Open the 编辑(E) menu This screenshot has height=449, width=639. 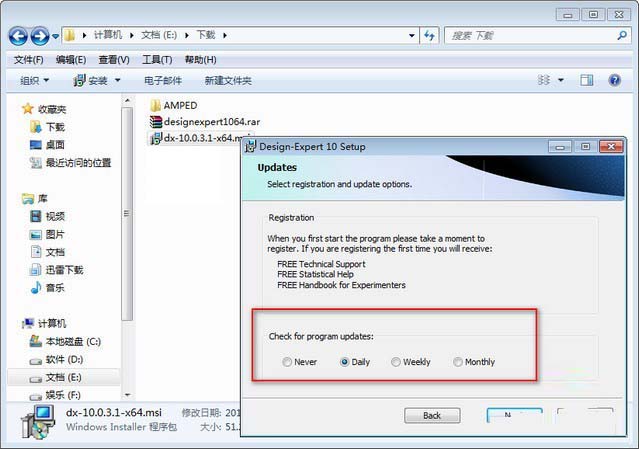click(71, 60)
